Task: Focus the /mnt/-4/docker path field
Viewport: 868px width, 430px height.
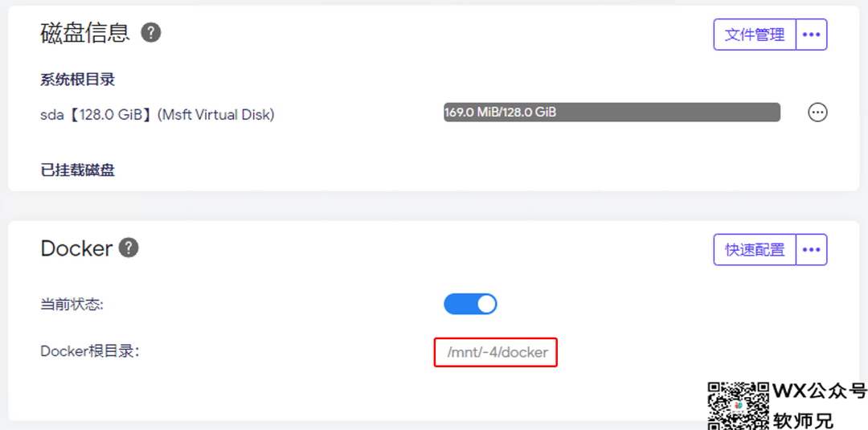Action: 495,352
